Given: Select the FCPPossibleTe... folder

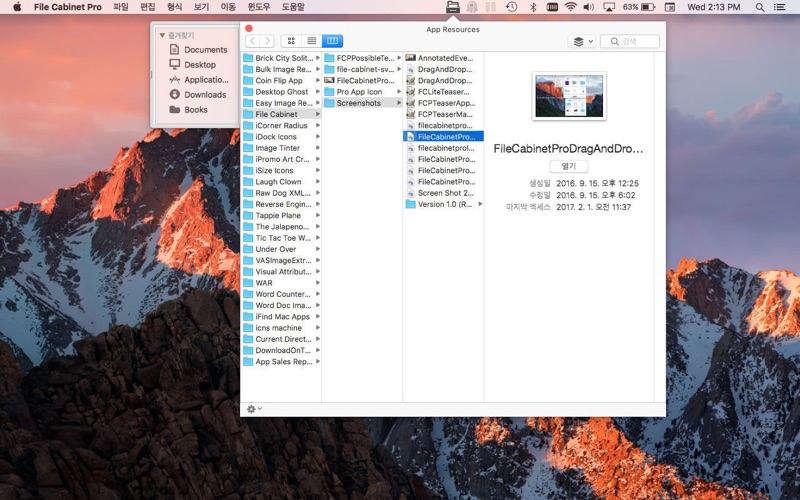Looking at the screenshot, I should click(x=362, y=58).
